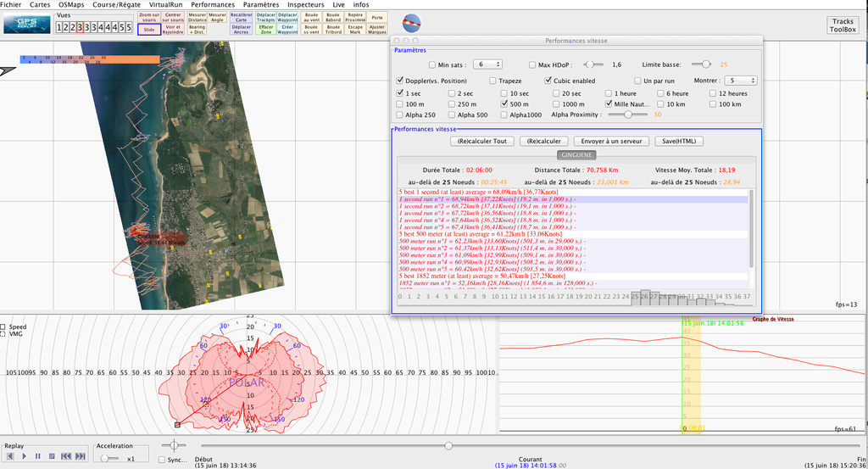Viewport: 868px width, 469px height.
Task: Select the Slide tool
Action: click(x=149, y=30)
